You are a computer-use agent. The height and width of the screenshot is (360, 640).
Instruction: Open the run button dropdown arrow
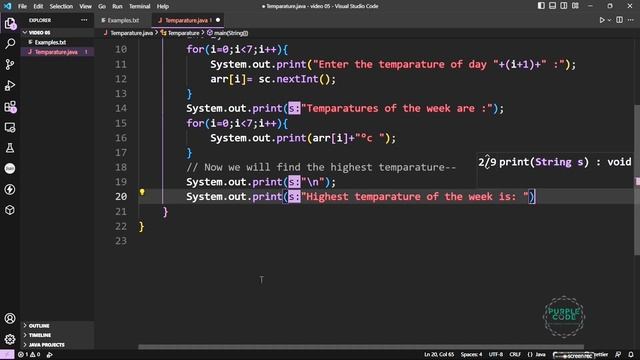coord(609,20)
